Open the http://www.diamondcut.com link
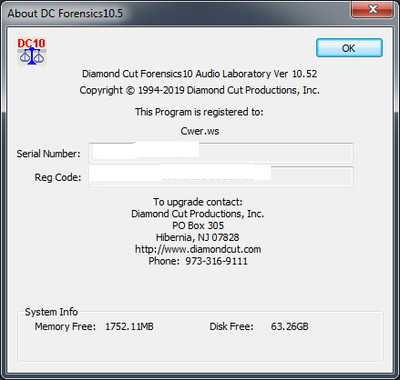This screenshot has height=380, width=400. coord(198,249)
